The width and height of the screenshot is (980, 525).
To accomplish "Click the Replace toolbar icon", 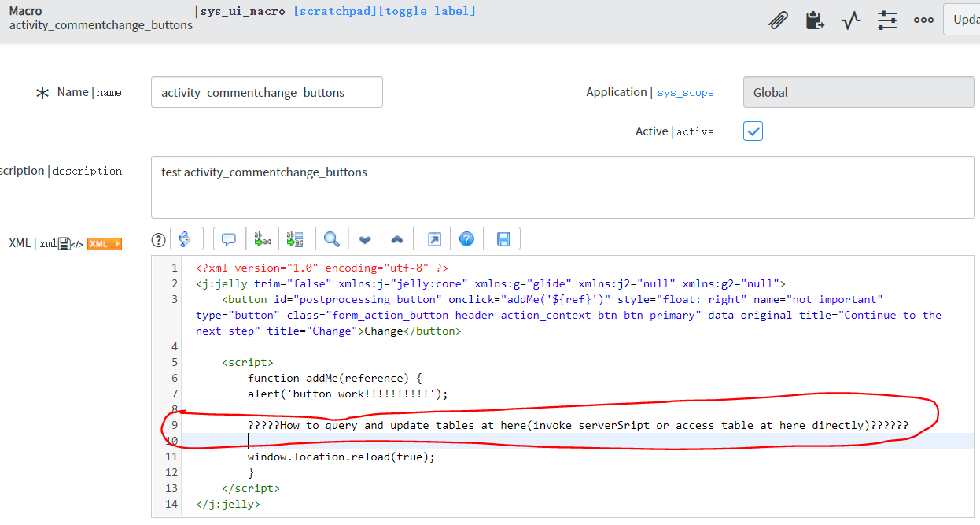I will (262, 239).
